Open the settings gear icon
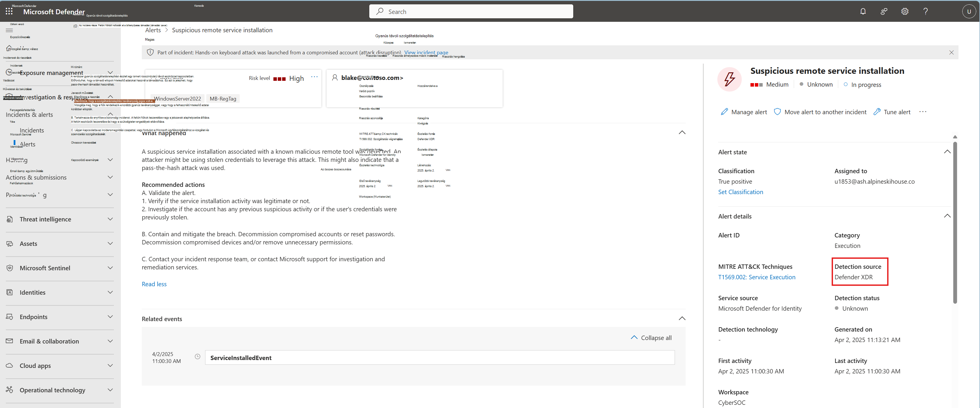Image resolution: width=980 pixels, height=408 pixels. coord(905,11)
